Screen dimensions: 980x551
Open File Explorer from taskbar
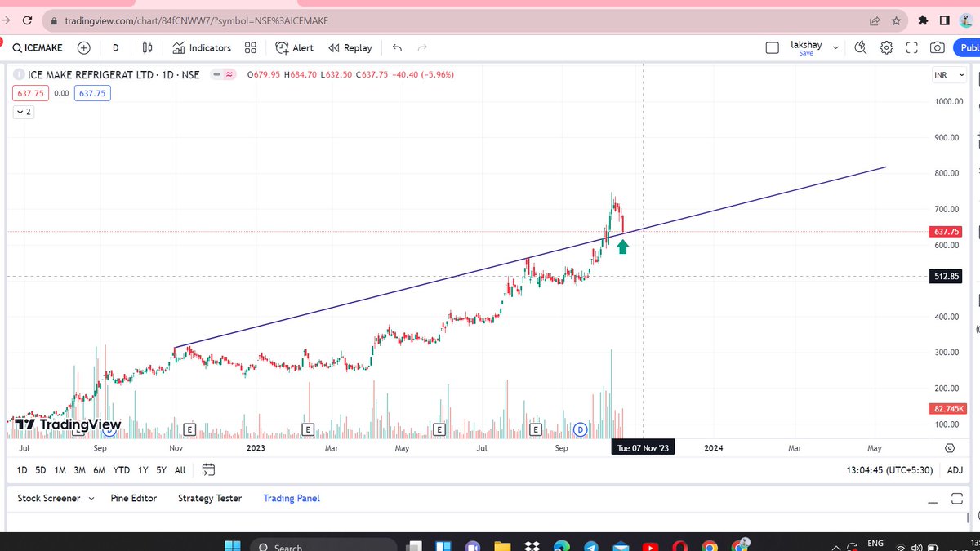pos(501,546)
